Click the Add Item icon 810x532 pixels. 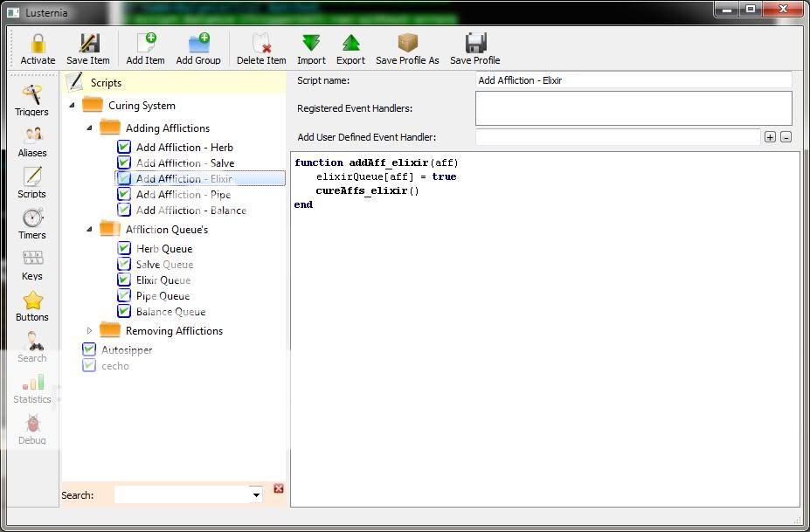tap(147, 43)
